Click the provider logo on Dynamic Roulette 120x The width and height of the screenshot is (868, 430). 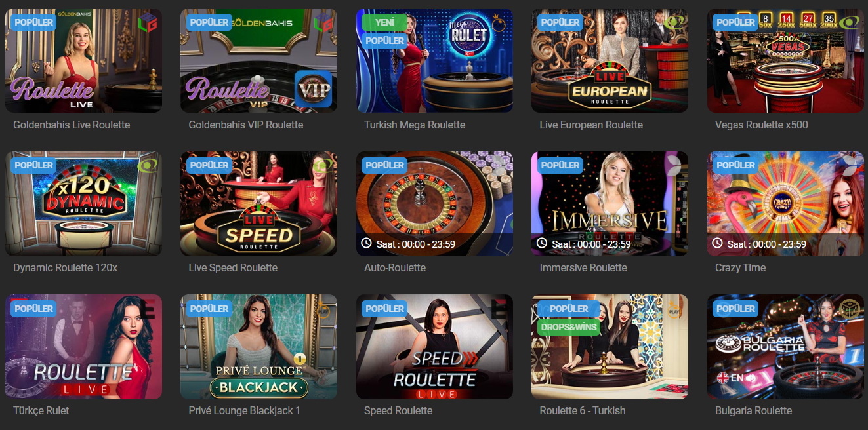coord(148,165)
